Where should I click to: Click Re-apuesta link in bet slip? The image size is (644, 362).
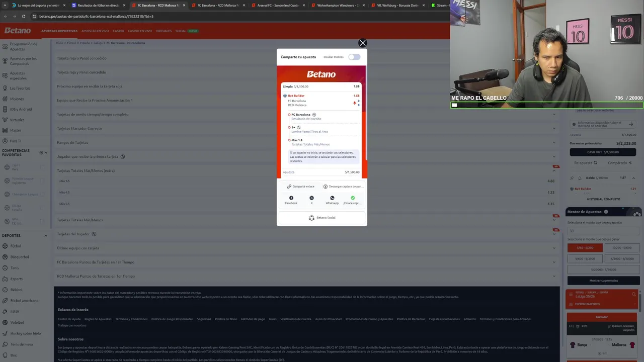tap(586, 163)
